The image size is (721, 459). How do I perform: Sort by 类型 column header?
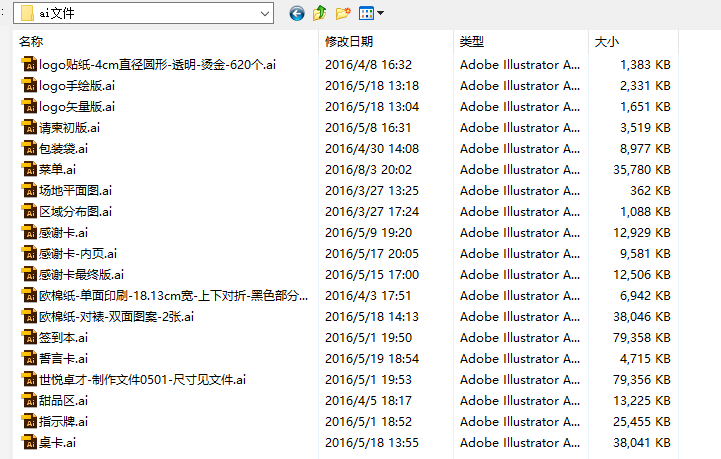tap(471, 42)
